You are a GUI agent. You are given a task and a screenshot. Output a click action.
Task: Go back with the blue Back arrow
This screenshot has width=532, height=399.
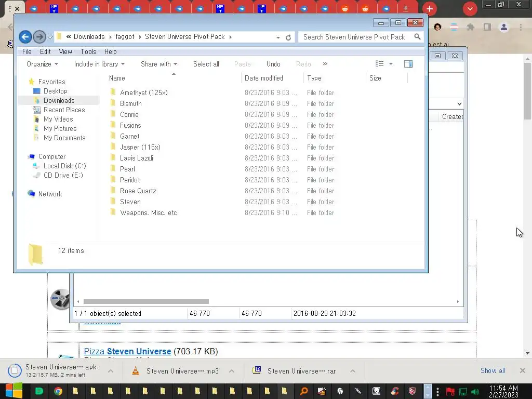(25, 37)
